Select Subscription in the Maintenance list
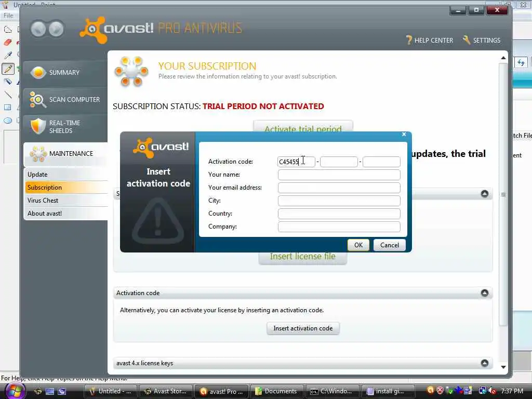The width and height of the screenshot is (532, 399). (x=66, y=187)
